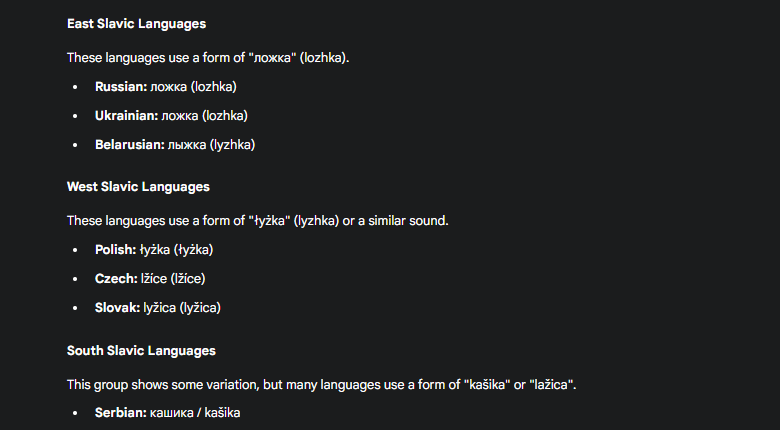
Task: Click the East Slavic Languages heading
Action: coord(136,24)
